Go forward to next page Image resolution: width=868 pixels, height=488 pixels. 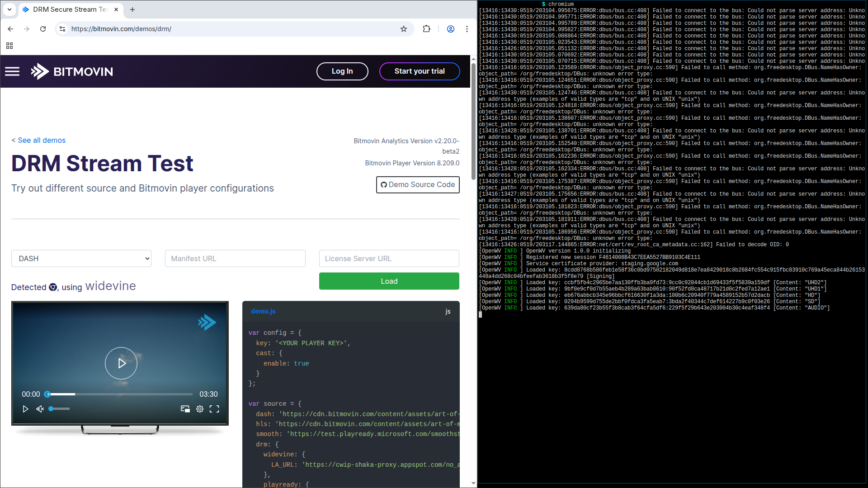27,29
